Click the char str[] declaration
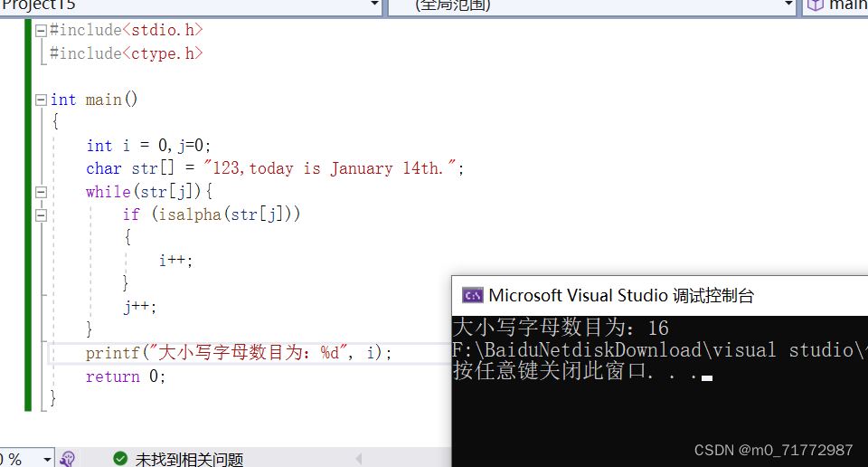 [130, 167]
